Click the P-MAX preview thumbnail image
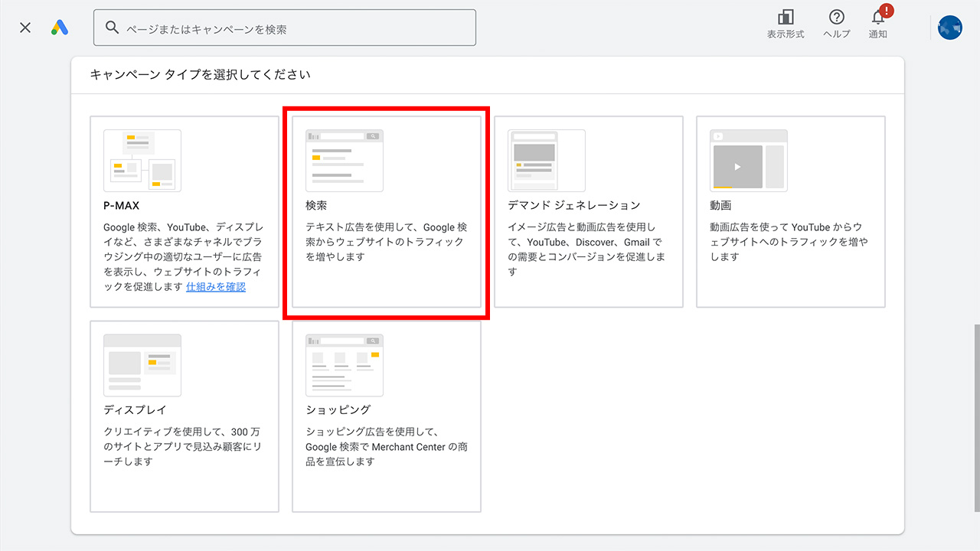This screenshot has height=551, width=980. point(142,161)
